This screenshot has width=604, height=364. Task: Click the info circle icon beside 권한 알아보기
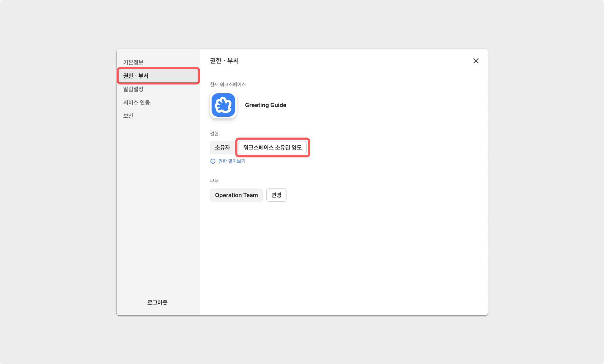(x=213, y=161)
